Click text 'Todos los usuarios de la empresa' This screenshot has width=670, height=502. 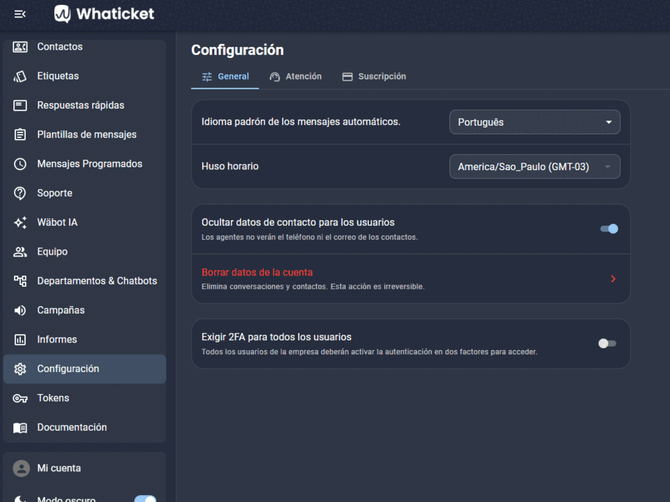(x=256, y=352)
